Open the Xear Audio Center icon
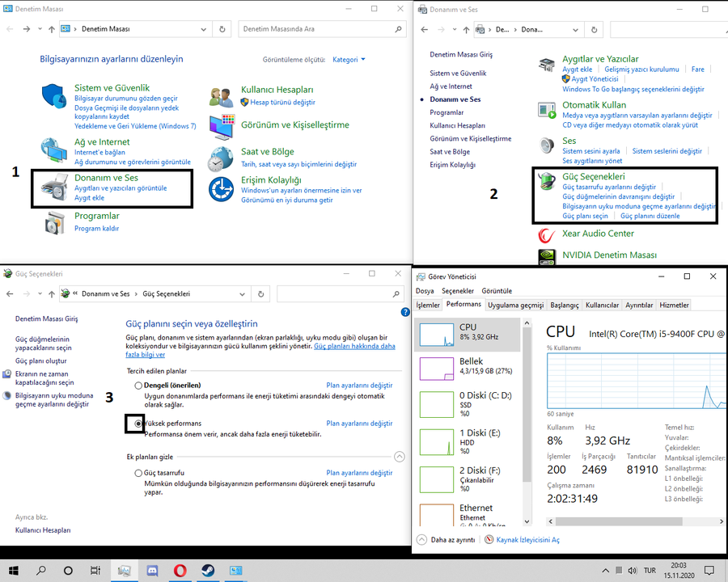 548,234
